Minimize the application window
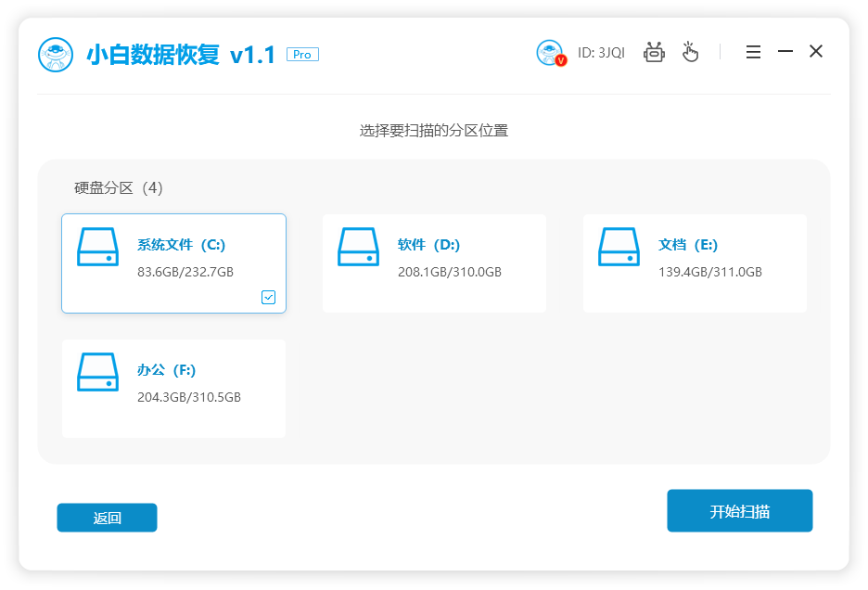 (x=785, y=52)
